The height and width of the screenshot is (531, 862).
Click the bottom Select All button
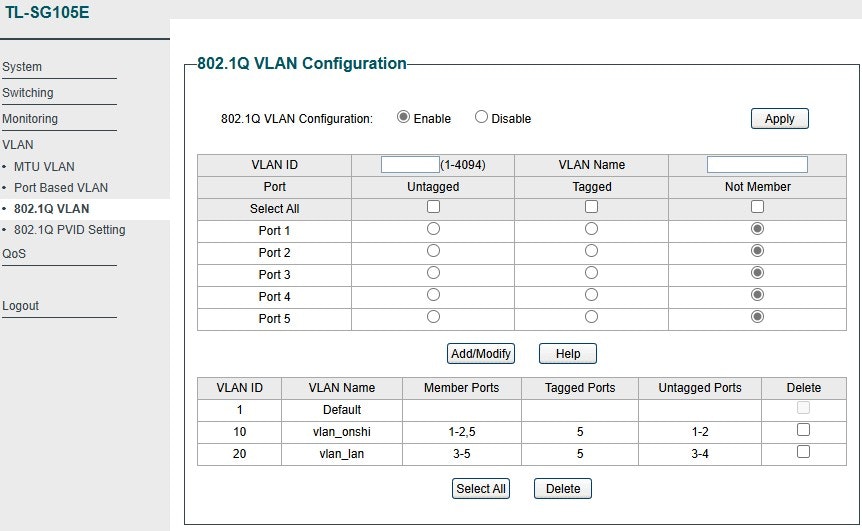(x=480, y=489)
